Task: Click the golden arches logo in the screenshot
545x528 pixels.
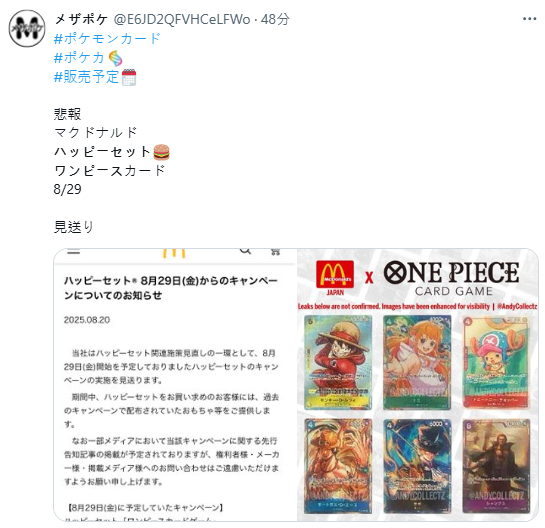Action: (174, 253)
